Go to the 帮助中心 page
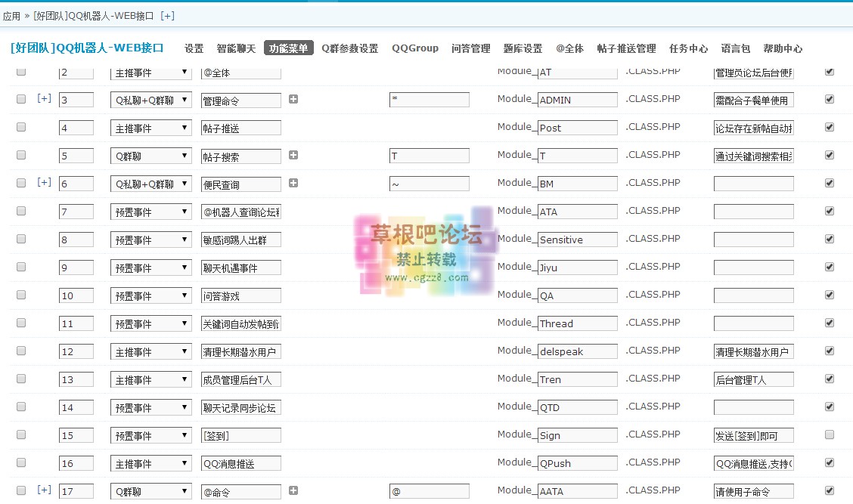853x504 pixels. pos(783,48)
